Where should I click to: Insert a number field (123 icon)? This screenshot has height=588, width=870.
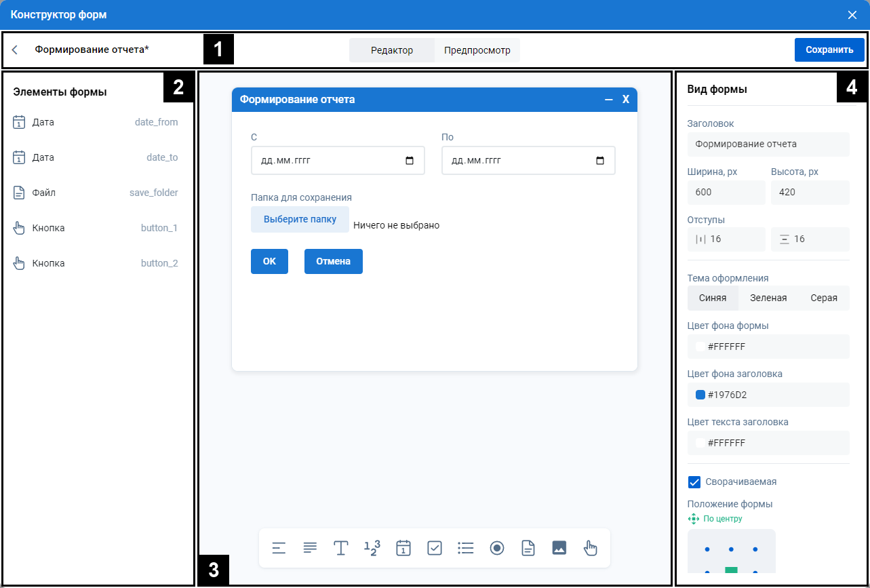tap(372, 548)
